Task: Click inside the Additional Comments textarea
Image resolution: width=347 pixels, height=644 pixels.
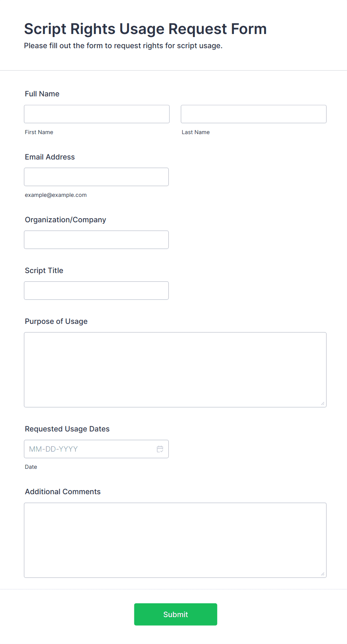Action: tap(175, 540)
